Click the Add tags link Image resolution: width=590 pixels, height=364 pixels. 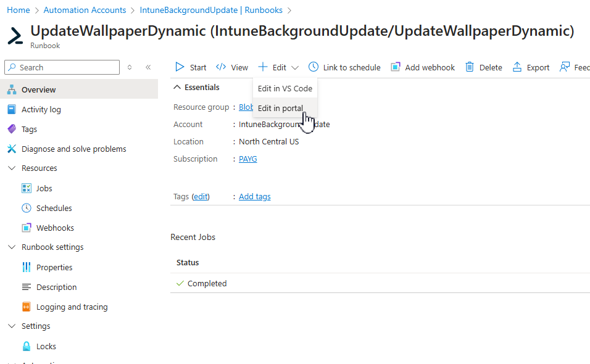pyautogui.click(x=254, y=196)
